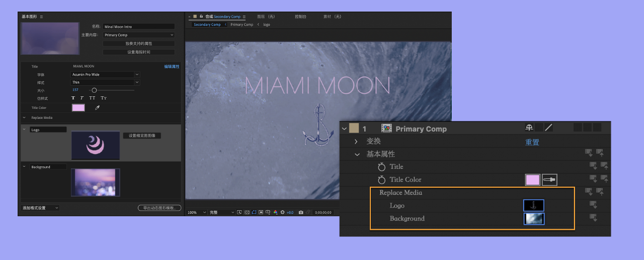Open 完整 resolution dropdown
The width and height of the screenshot is (644, 260).
[221, 212]
